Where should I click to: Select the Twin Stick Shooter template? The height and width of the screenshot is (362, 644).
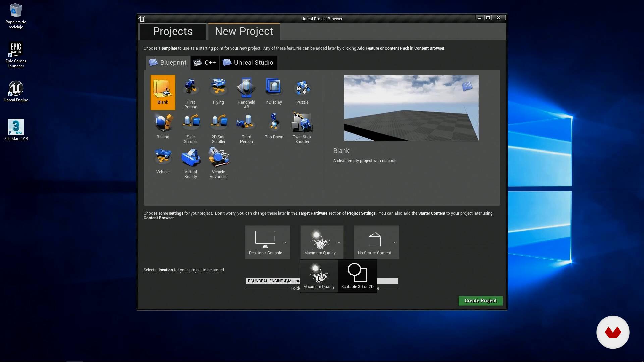click(302, 127)
